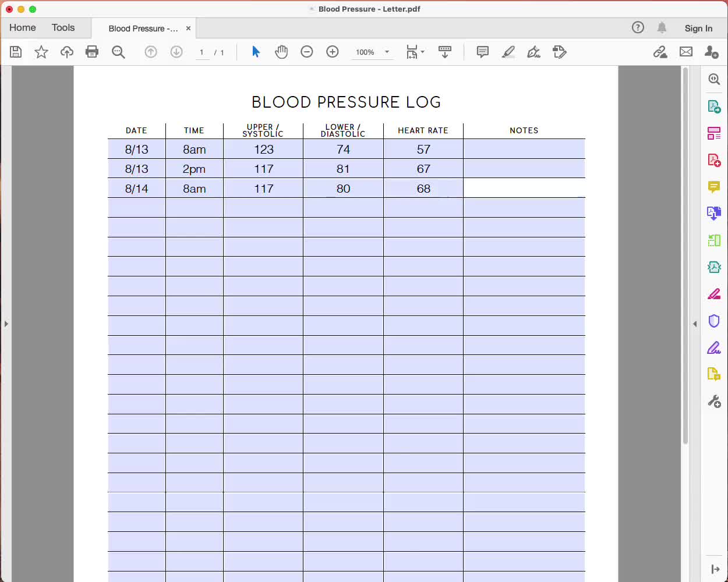This screenshot has width=728, height=582.
Task: Save the PDF document
Action: pyautogui.click(x=16, y=52)
